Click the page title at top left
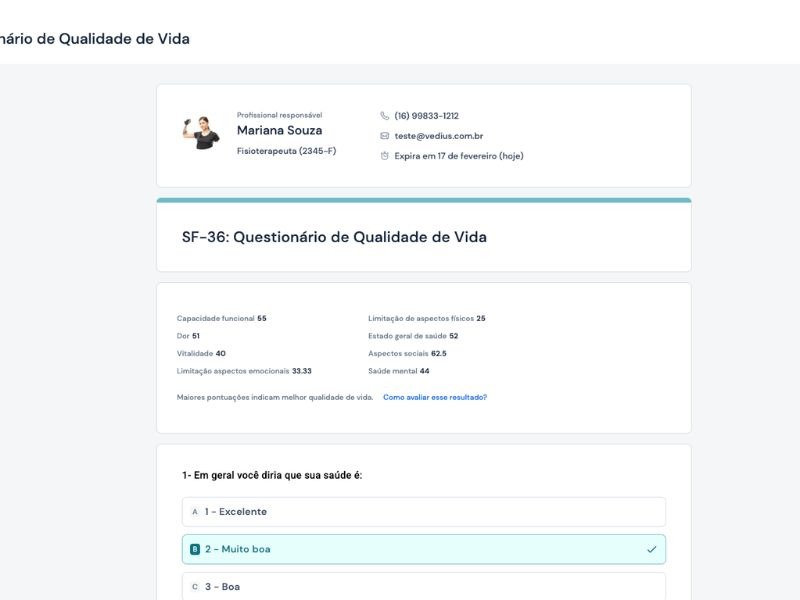This screenshot has height=600, width=800. coord(95,38)
